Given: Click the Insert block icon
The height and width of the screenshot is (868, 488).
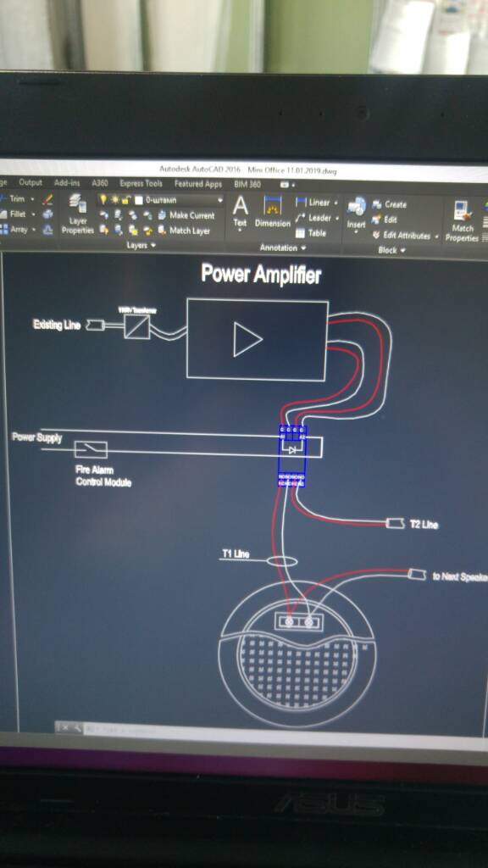Looking at the screenshot, I should pyautogui.click(x=357, y=213).
